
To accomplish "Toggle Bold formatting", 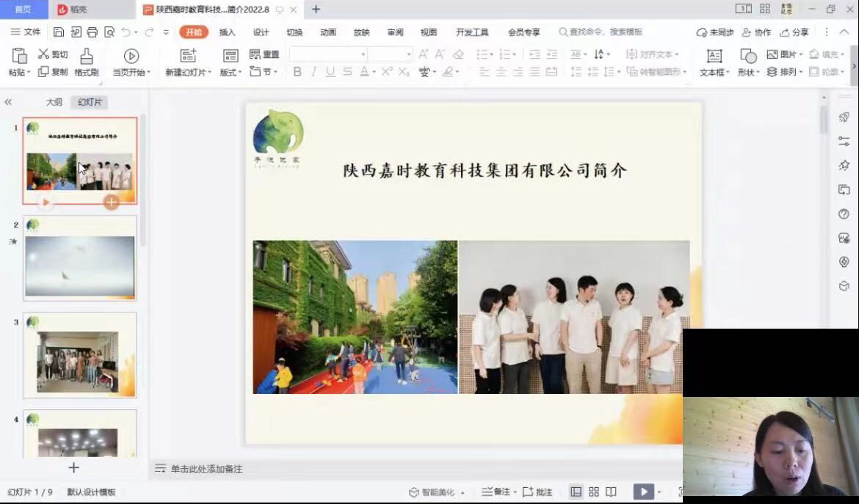I will pyautogui.click(x=297, y=72).
